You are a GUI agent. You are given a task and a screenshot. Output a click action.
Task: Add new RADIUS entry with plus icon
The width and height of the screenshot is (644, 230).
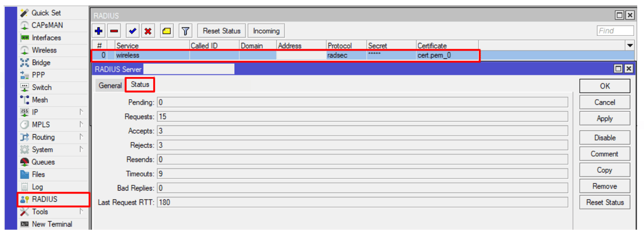click(x=99, y=31)
